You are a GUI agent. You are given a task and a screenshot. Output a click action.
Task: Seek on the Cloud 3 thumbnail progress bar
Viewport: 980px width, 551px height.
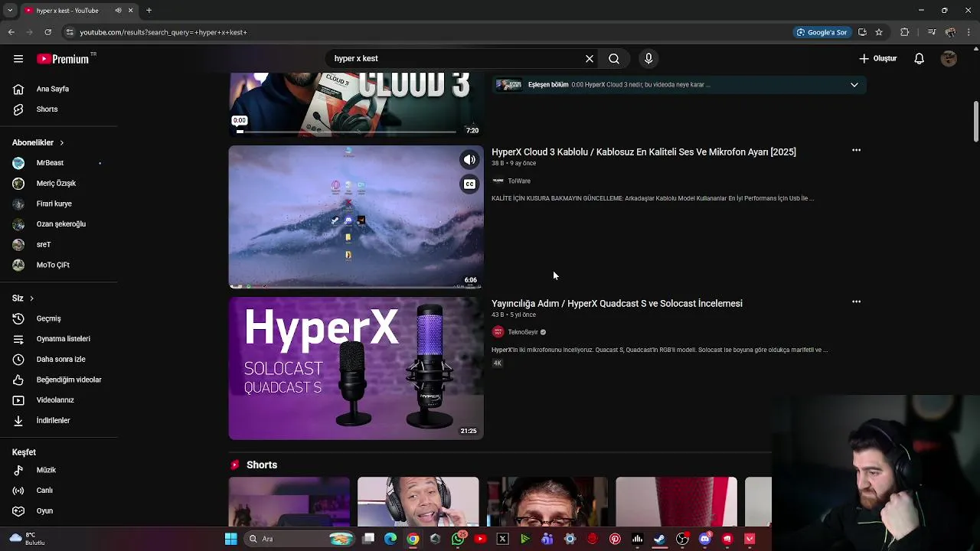click(x=348, y=132)
